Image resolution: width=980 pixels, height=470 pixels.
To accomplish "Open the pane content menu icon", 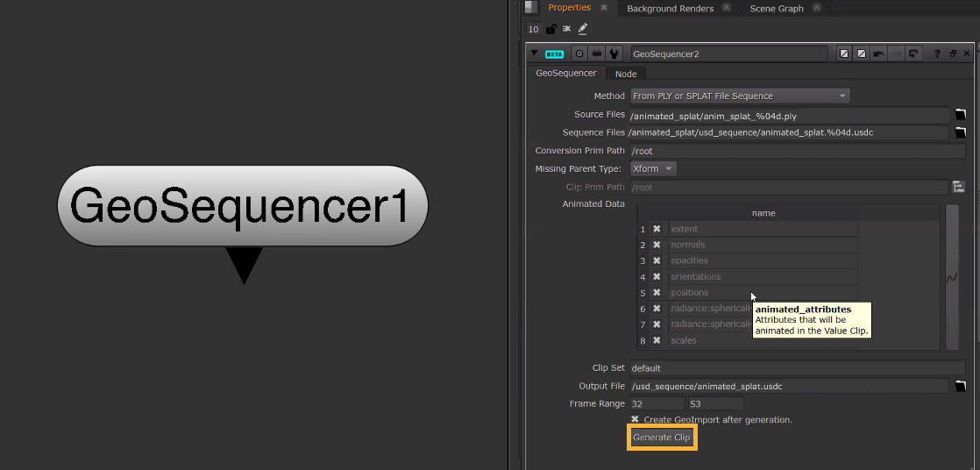I will click(530, 8).
